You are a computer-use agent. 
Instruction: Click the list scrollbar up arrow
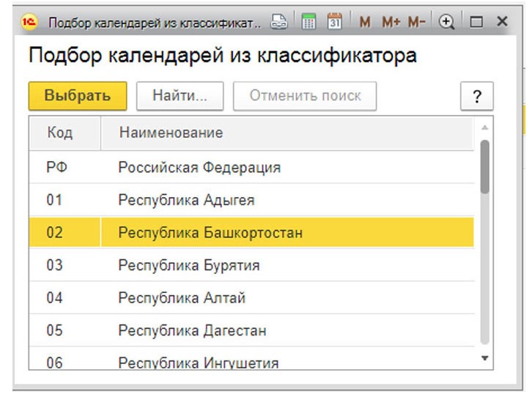(x=484, y=127)
